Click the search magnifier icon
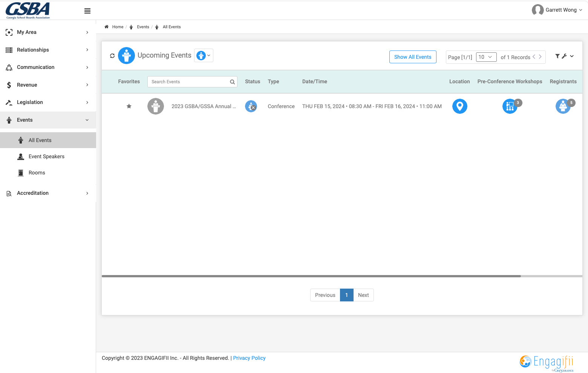Image resolution: width=588 pixels, height=373 pixels. pos(232,82)
